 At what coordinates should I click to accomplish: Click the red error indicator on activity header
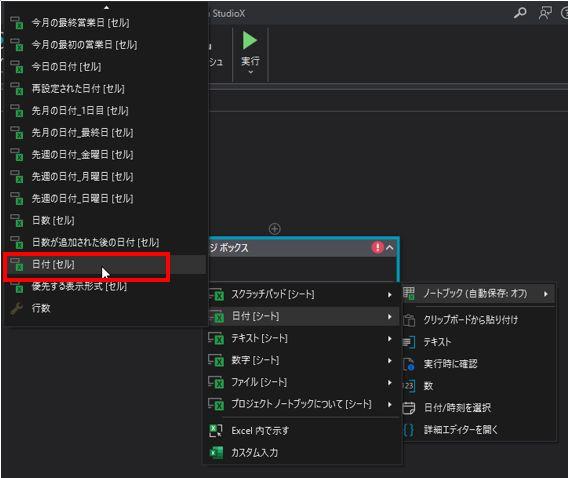377,247
